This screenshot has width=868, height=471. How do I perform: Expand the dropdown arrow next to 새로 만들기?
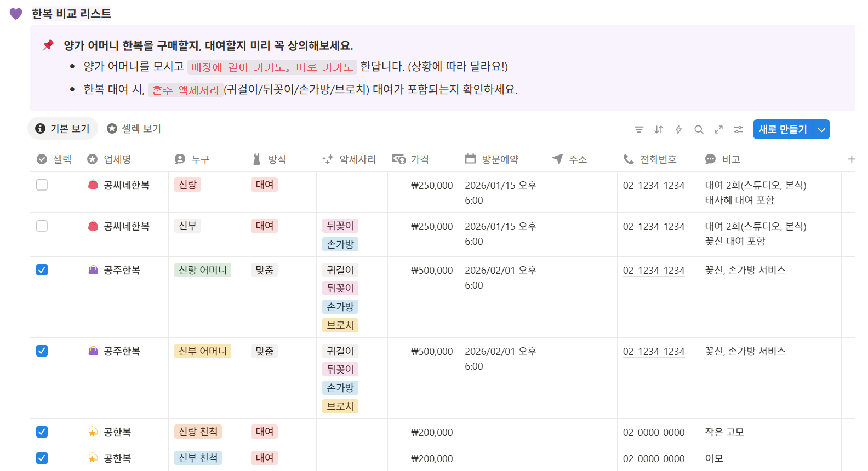822,130
